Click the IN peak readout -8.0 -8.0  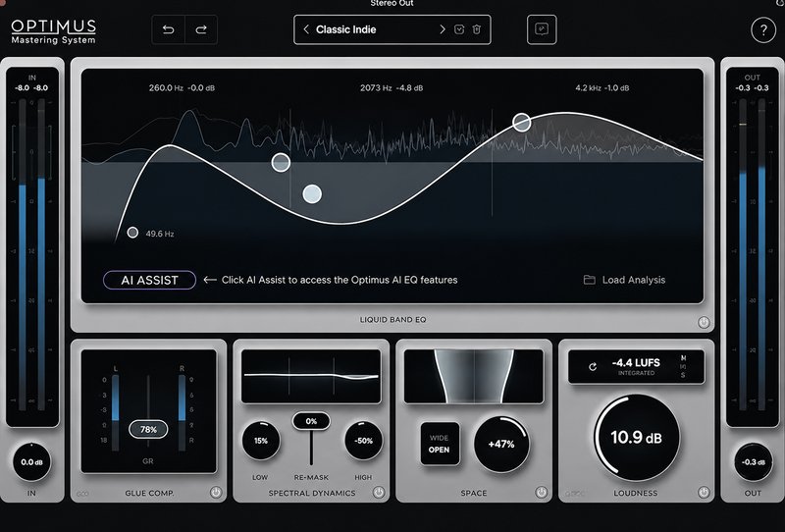[x=31, y=87]
